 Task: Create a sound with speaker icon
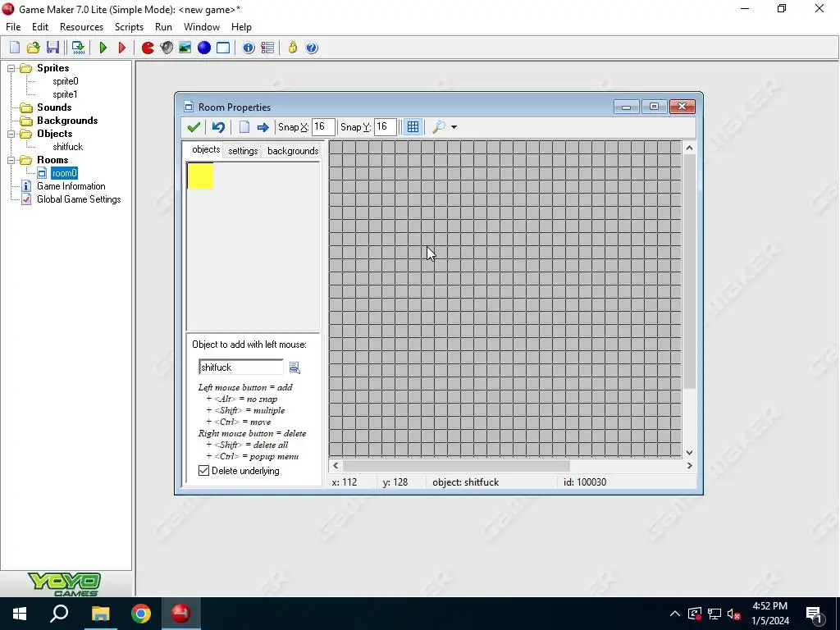tap(167, 48)
